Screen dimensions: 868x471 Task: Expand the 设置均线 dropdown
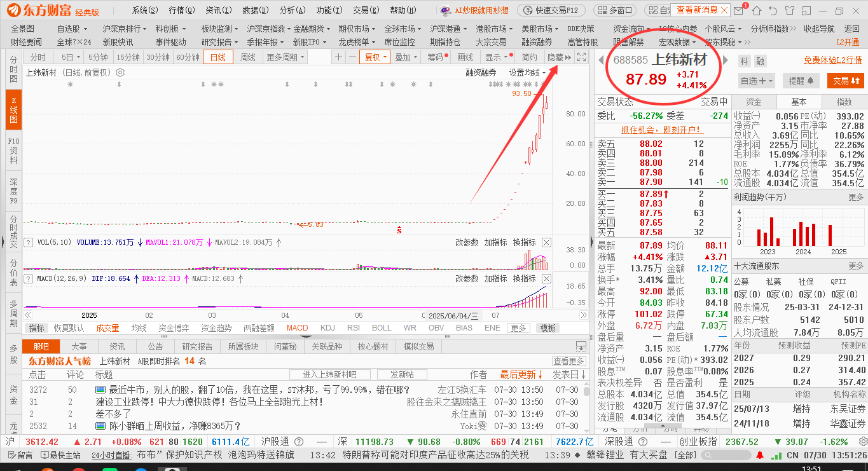528,72
